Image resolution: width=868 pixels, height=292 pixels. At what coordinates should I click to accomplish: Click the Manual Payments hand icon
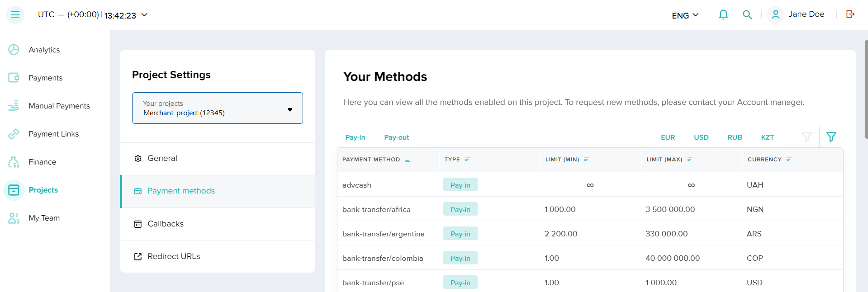pos(14,106)
